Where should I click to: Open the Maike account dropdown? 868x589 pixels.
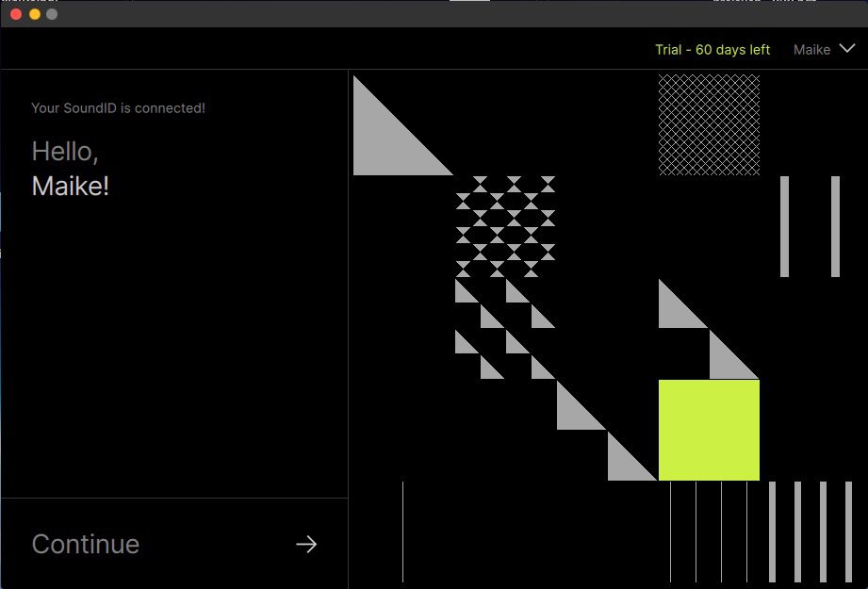point(812,50)
